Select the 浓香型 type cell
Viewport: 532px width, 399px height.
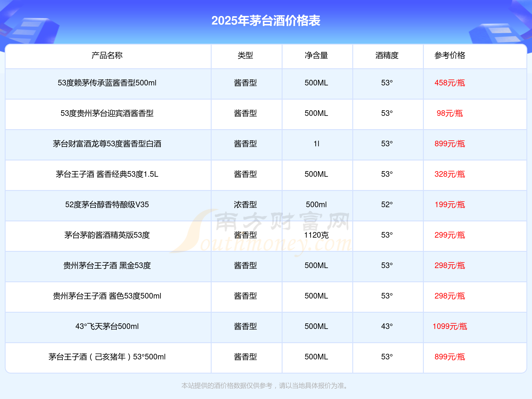click(x=245, y=205)
